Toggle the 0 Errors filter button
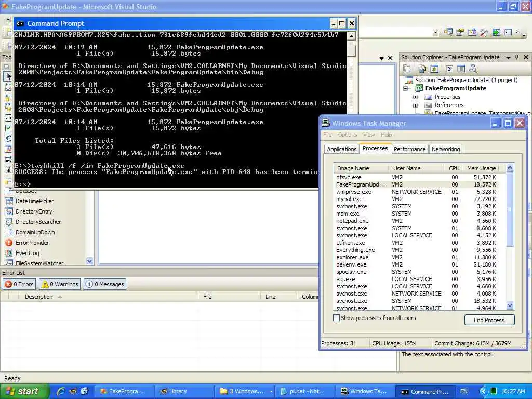The image size is (532, 399). click(19, 284)
